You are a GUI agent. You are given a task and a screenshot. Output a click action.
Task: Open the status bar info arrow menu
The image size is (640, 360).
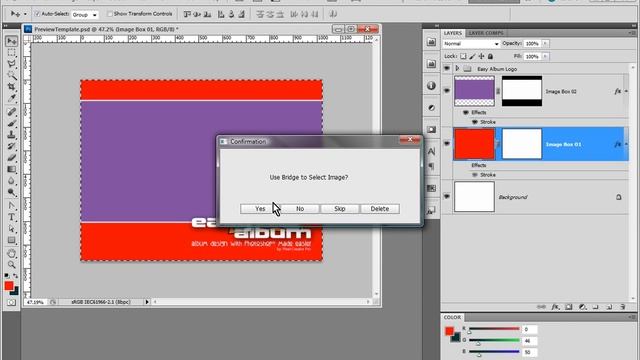click(147, 302)
